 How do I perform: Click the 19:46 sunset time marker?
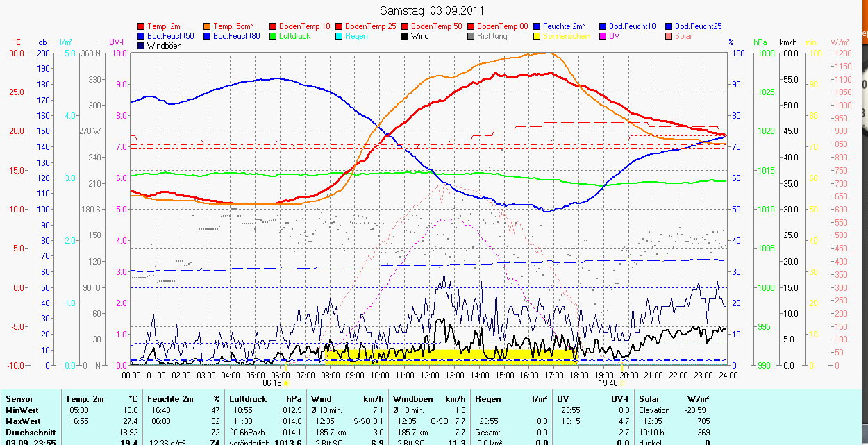608,383
